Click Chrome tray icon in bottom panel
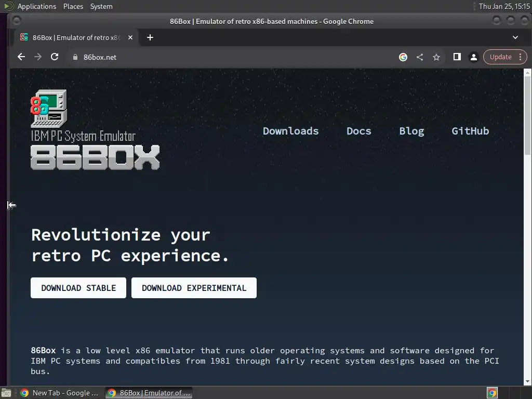 492,393
